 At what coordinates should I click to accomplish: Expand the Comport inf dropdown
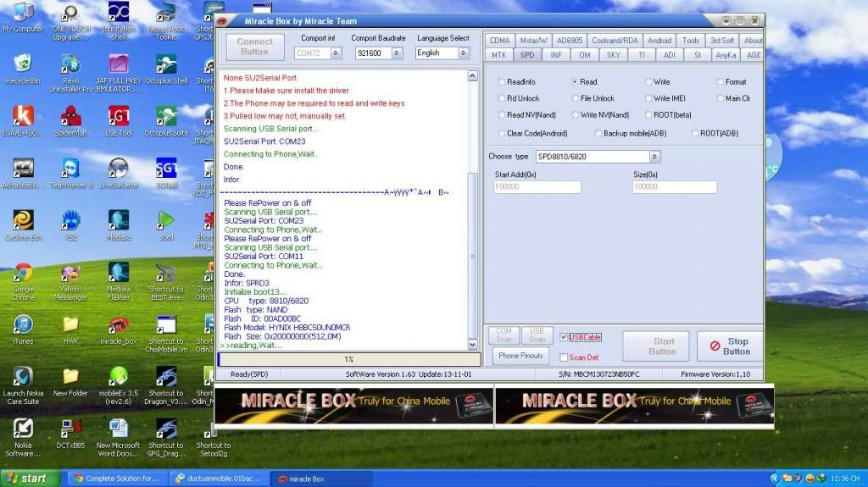click(336, 53)
